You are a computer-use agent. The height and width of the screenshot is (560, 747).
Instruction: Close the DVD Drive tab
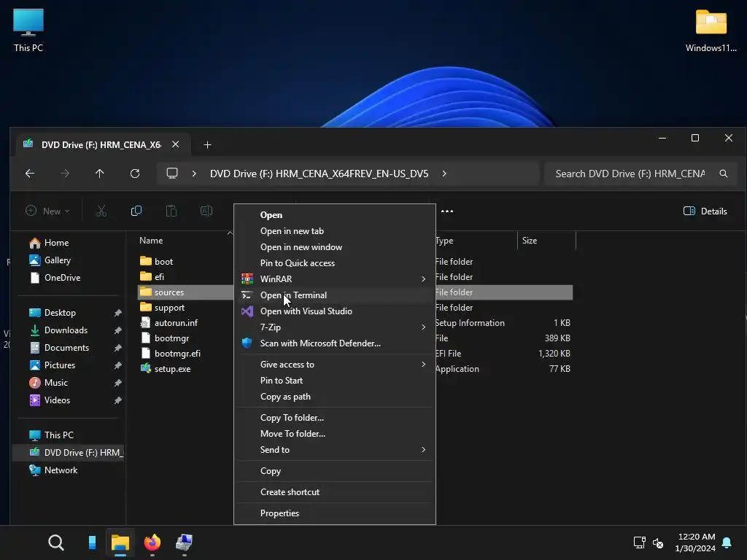click(175, 144)
